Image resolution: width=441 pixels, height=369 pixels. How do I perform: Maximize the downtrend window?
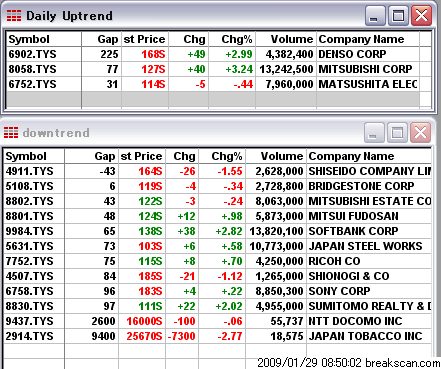(x=397, y=132)
